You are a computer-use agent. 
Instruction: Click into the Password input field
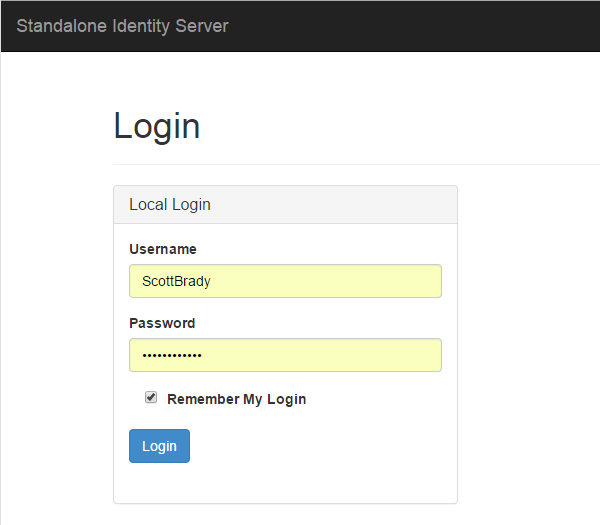pos(285,355)
